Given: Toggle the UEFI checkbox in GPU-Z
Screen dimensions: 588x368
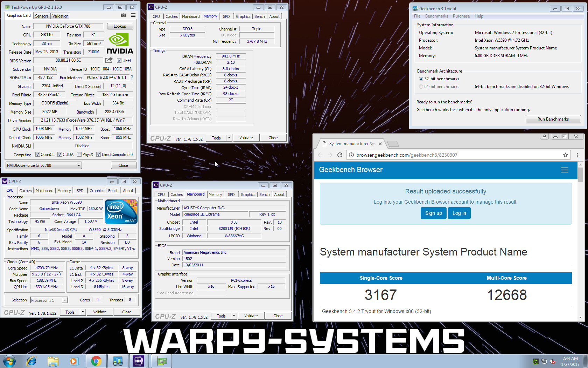Looking at the screenshot, I should pyautogui.click(x=119, y=61).
